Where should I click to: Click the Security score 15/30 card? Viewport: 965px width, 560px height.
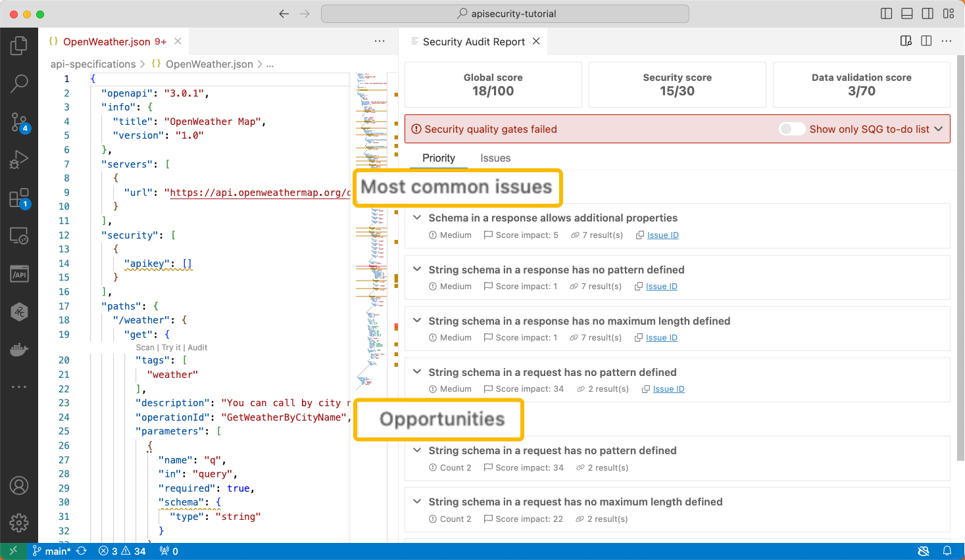coord(678,85)
